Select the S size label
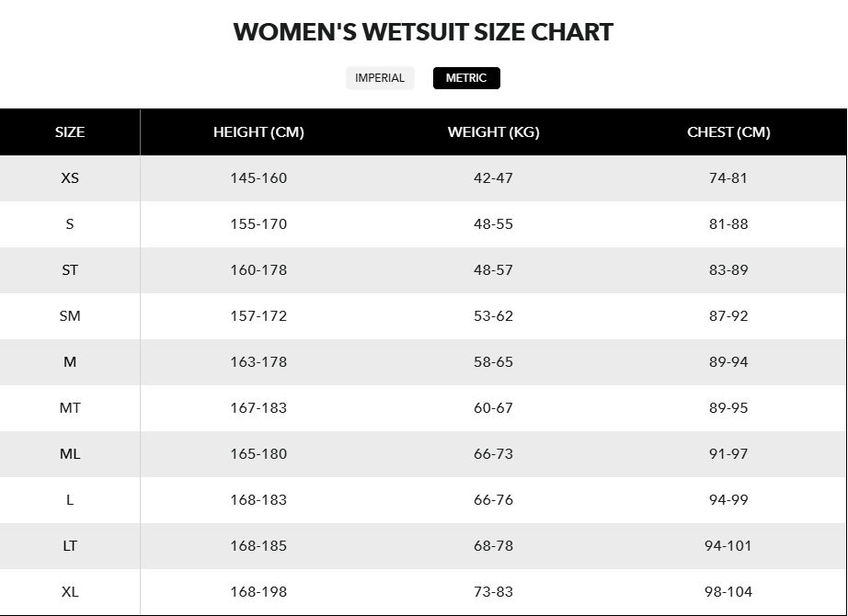The image size is (848, 616). 69,224
